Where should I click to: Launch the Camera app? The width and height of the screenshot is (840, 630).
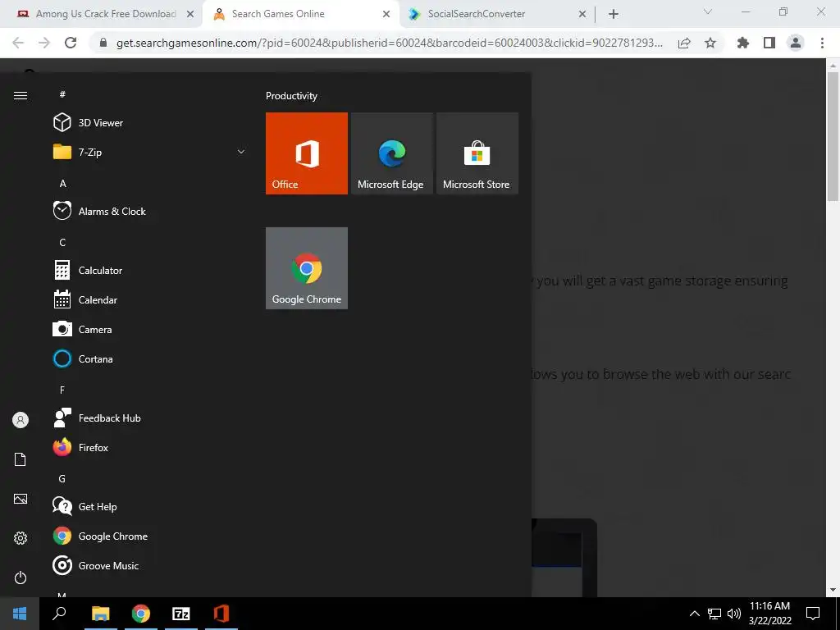(150, 330)
